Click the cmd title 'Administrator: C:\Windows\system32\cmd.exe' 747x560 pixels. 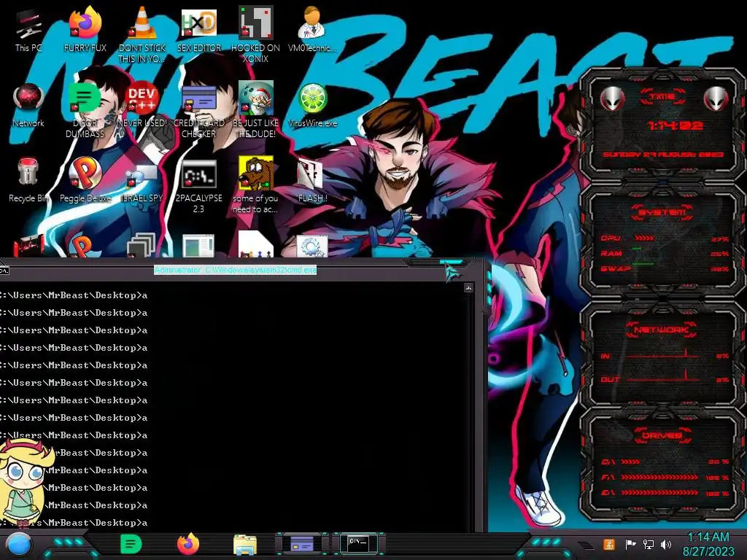click(236, 270)
